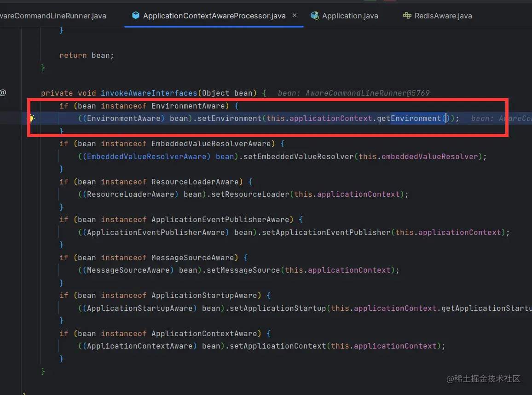Image resolution: width=532 pixels, height=395 pixels.
Task: Click the @ gutter annotation icon
Action: point(3,92)
